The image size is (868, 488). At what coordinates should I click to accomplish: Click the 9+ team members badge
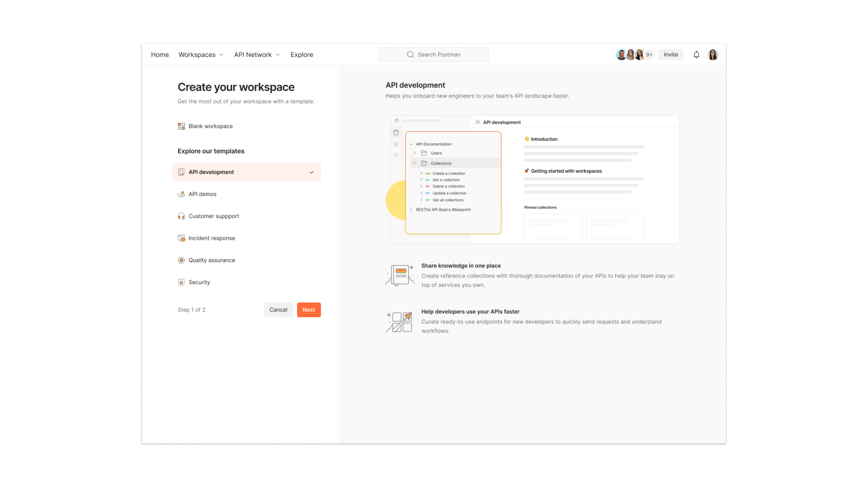pyautogui.click(x=649, y=55)
